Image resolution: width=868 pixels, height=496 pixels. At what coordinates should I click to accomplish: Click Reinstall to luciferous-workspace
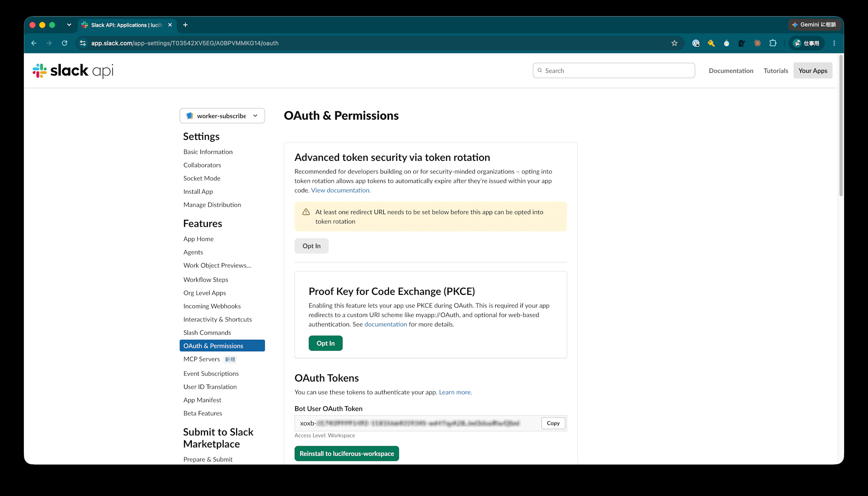coord(347,454)
